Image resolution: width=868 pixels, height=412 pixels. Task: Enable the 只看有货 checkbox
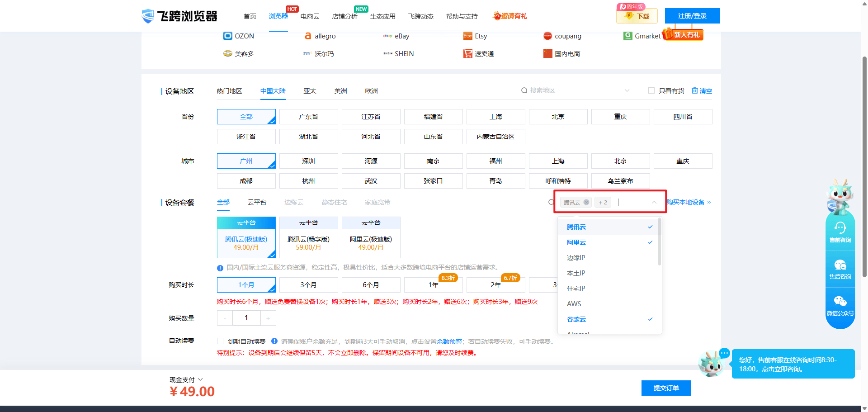point(651,91)
